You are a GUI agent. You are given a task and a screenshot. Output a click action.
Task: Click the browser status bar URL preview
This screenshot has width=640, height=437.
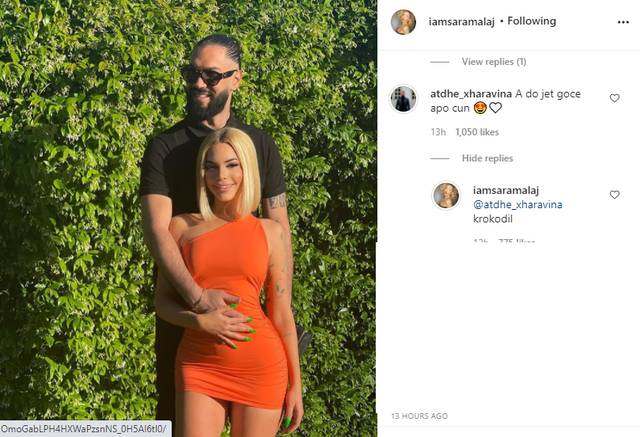[85, 429]
